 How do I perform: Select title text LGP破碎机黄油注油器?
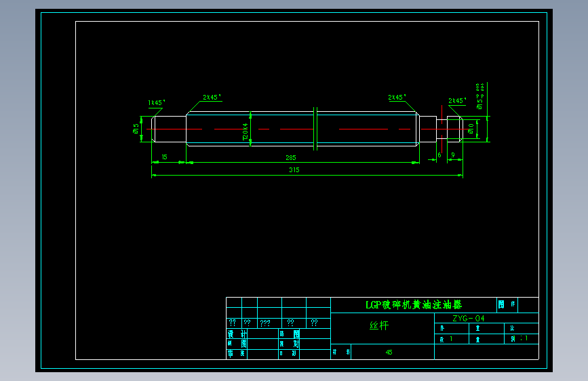(414, 305)
